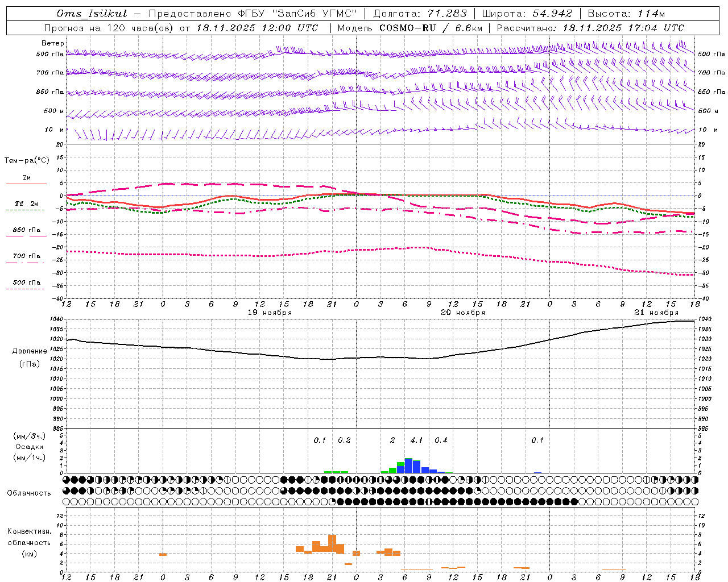Click the (мм/1ч.) unit label
This screenshot has height=582, width=728.
tap(30, 458)
